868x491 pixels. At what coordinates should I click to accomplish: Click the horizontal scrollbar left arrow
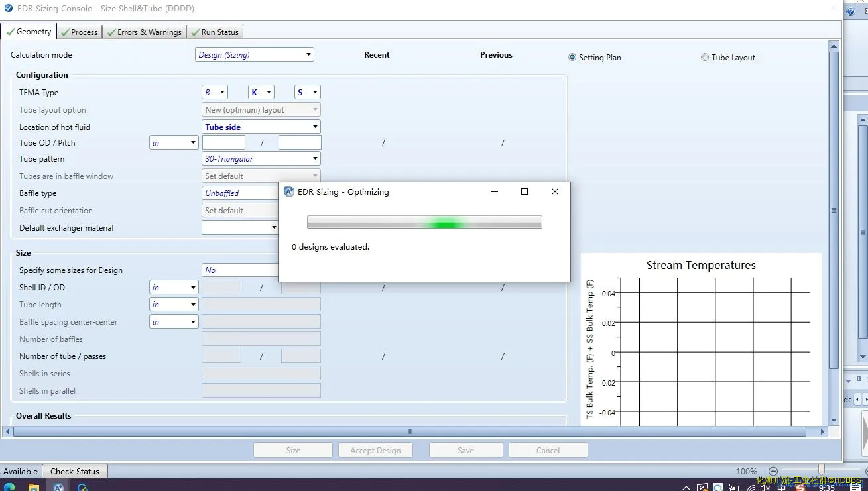click(7, 431)
